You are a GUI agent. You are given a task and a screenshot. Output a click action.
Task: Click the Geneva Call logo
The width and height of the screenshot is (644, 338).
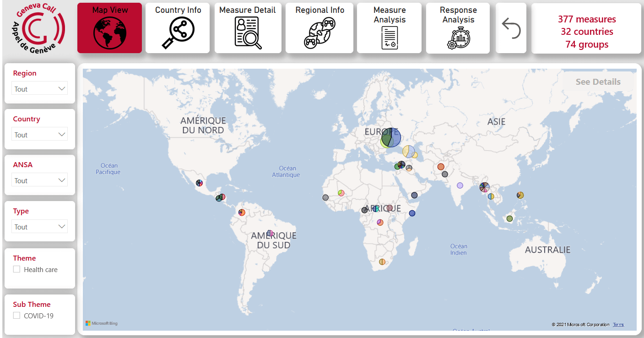[x=38, y=29]
